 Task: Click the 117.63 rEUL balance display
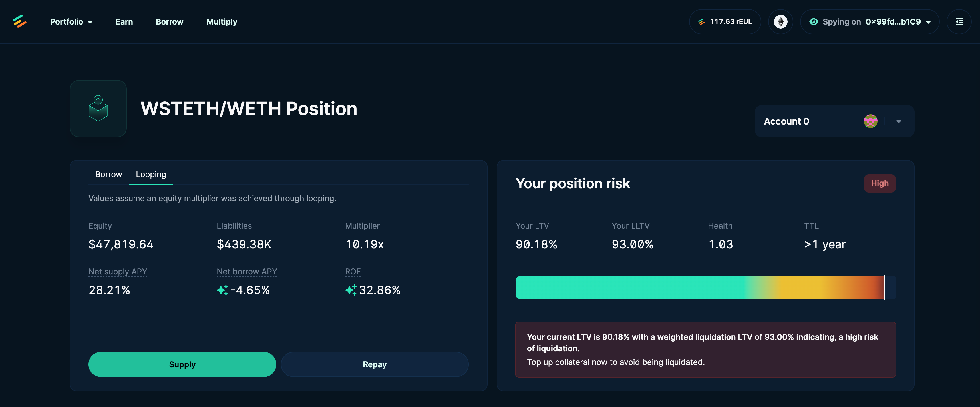pyautogui.click(x=725, y=21)
